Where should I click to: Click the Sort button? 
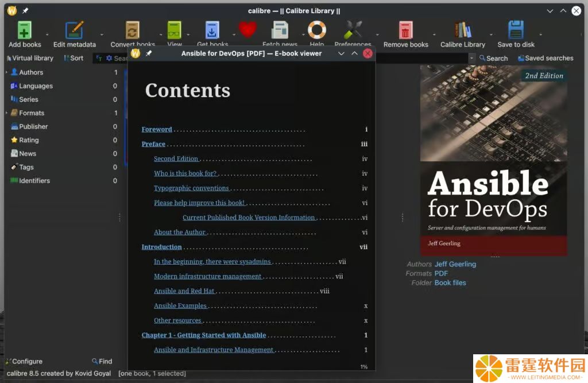point(73,58)
